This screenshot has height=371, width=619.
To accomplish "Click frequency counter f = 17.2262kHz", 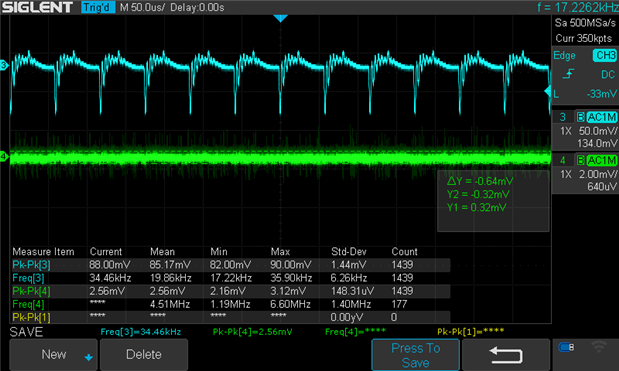I will click(x=578, y=7).
